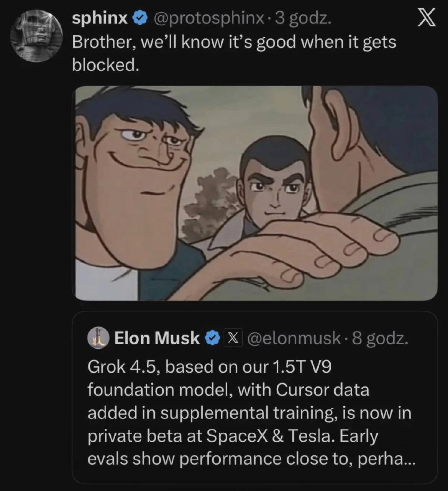
Task: Open the quoted tweet's 8 godz. timestamp
Action: coord(380,338)
